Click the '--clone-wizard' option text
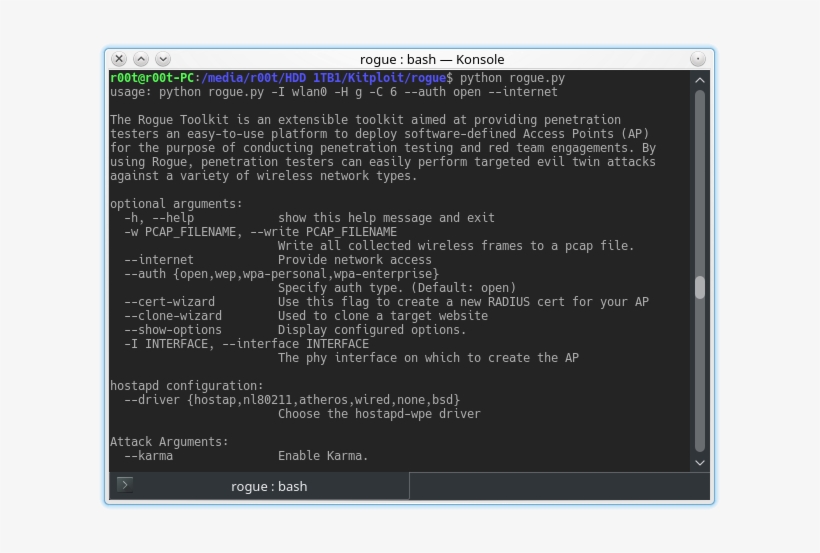 [x=173, y=316]
